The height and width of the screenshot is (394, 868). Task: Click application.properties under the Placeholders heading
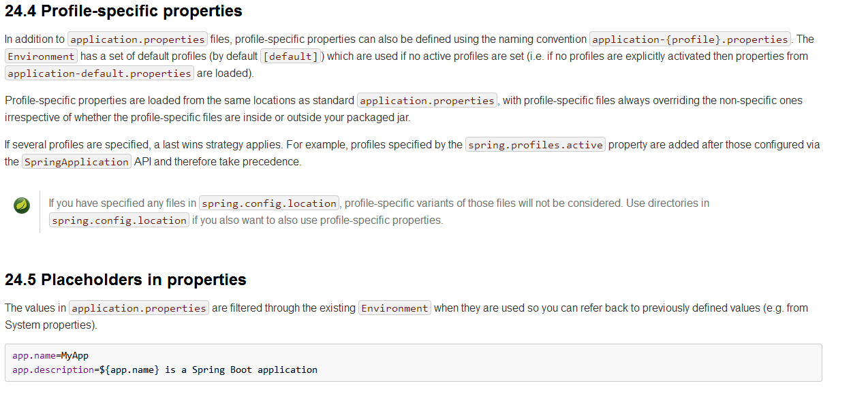point(139,308)
